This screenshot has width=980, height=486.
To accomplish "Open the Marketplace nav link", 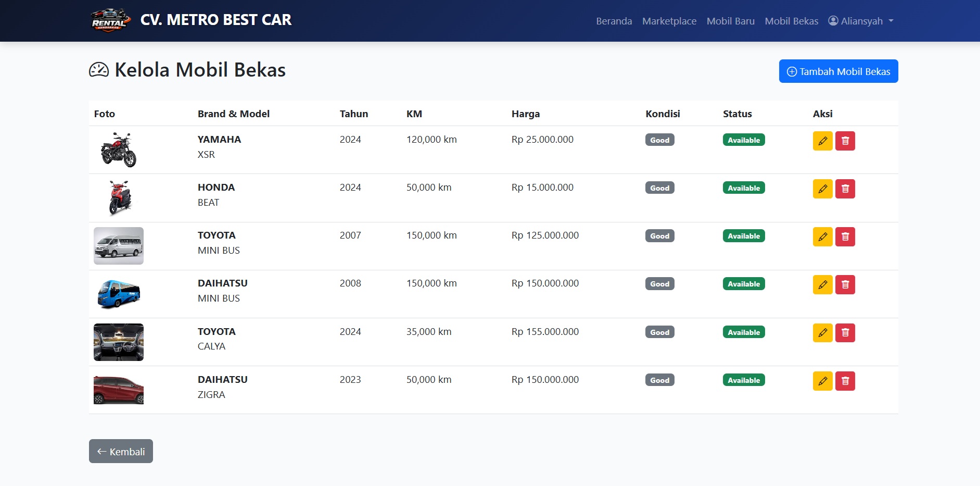I will coord(669,21).
